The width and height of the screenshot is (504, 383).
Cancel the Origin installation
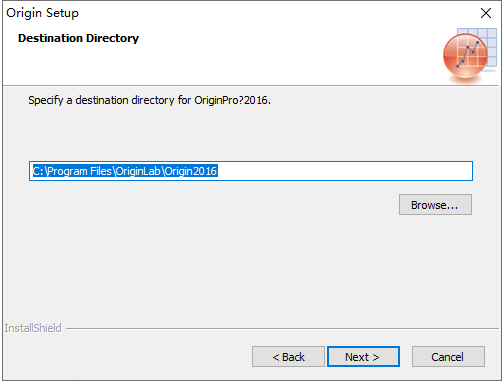[448, 357]
